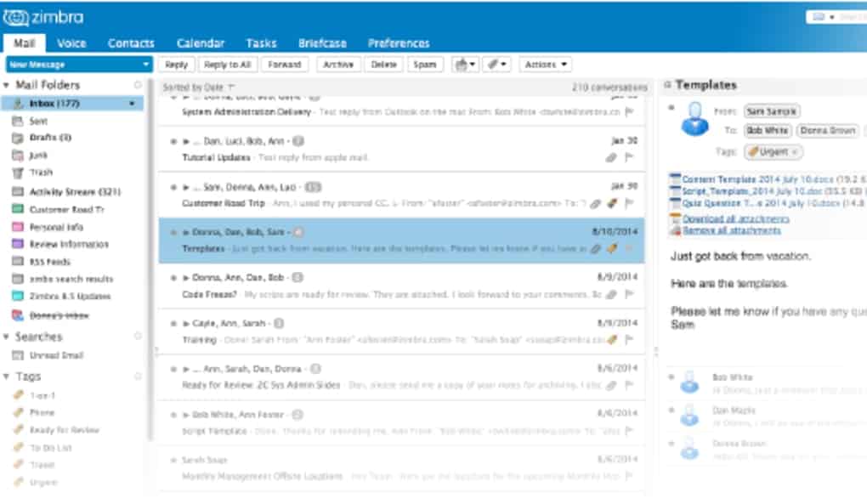Open the Activity Stream folder

(75, 192)
